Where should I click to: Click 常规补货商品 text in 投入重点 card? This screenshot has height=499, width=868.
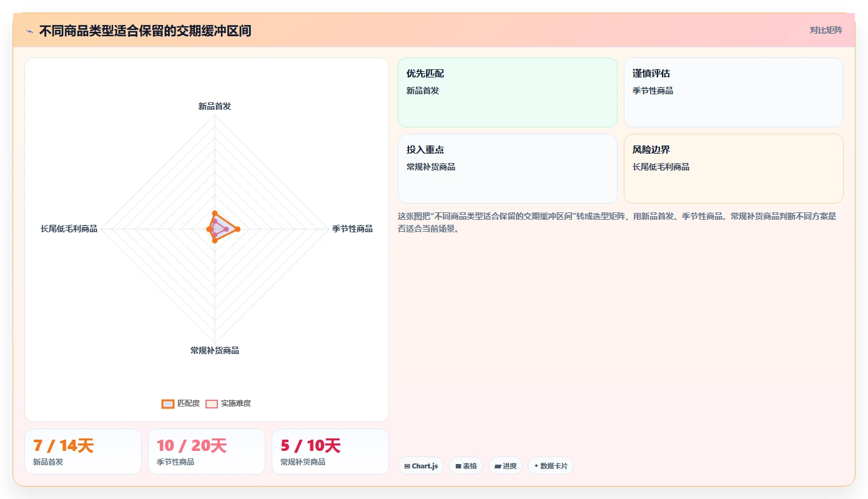tap(431, 167)
